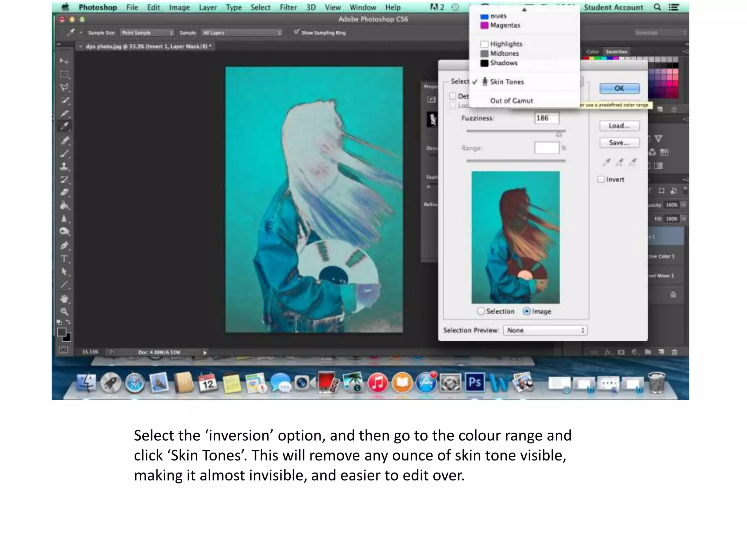The height and width of the screenshot is (560, 747).
Task: Select the Line tool
Action: pos(64,285)
